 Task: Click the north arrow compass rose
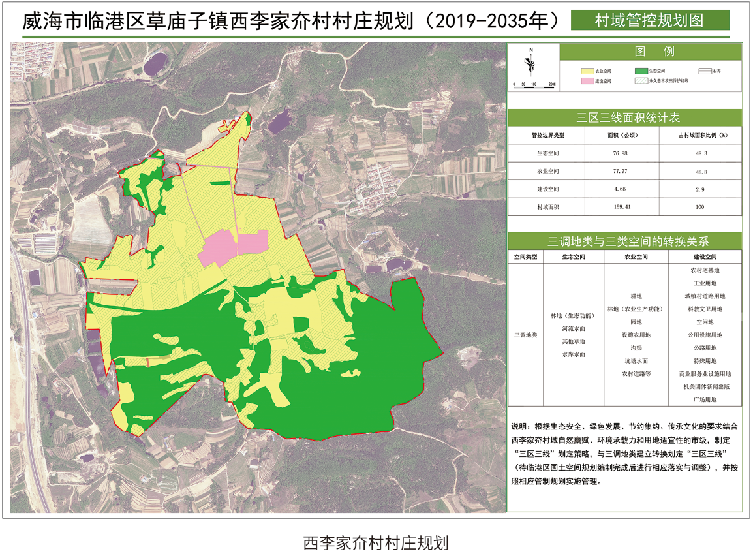point(532,63)
